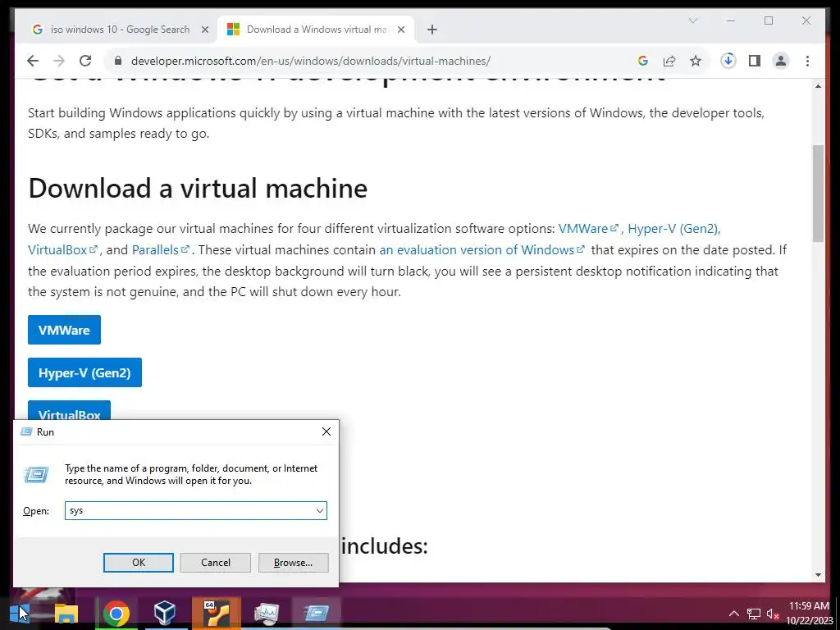Expand Chrome tab search chevron
This screenshot has width=840, height=630.
pos(692,21)
